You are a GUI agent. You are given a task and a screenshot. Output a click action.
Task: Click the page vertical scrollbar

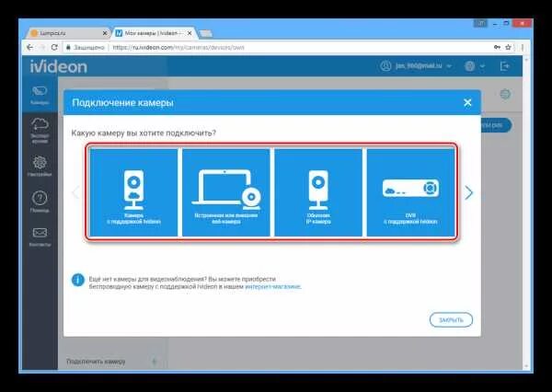[x=526, y=213]
